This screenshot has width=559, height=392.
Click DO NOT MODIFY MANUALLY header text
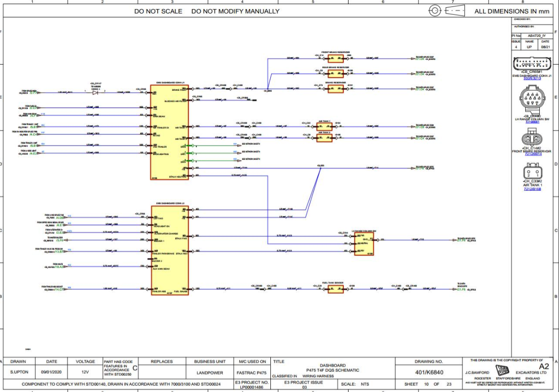coord(235,12)
